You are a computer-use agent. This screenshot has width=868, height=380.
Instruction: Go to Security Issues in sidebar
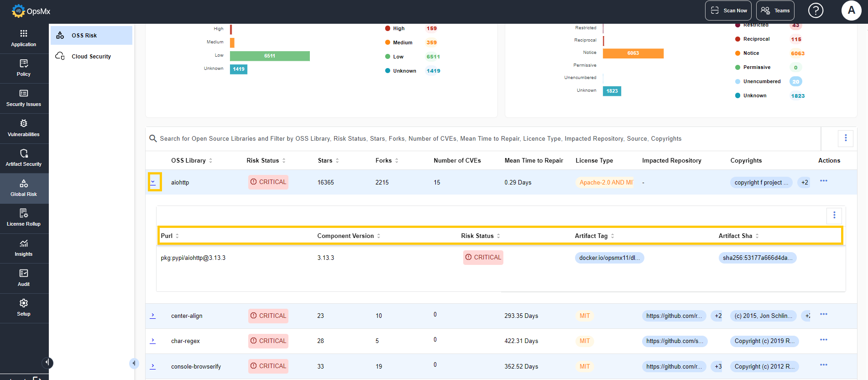tap(24, 98)
